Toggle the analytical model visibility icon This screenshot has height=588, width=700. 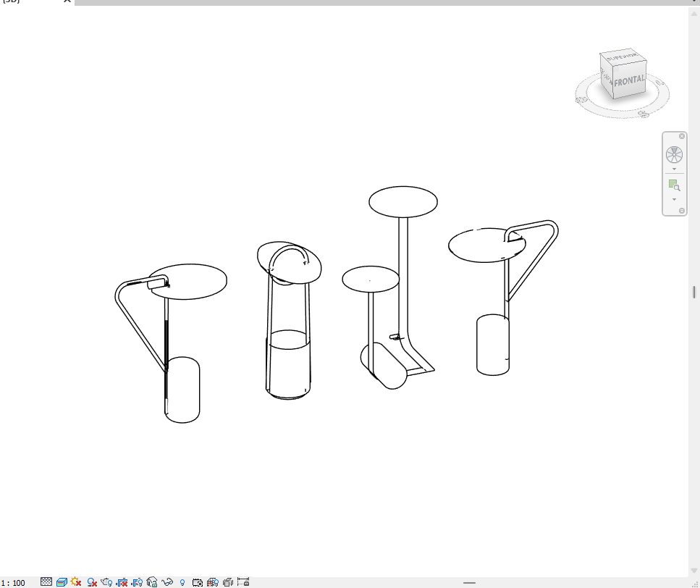pyautogui.click(x=213, y=582)
